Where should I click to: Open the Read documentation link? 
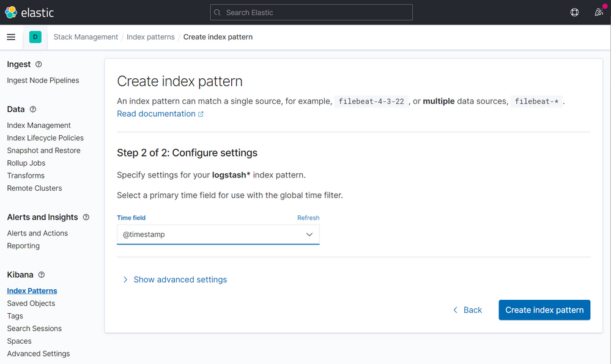pos(156,114)
